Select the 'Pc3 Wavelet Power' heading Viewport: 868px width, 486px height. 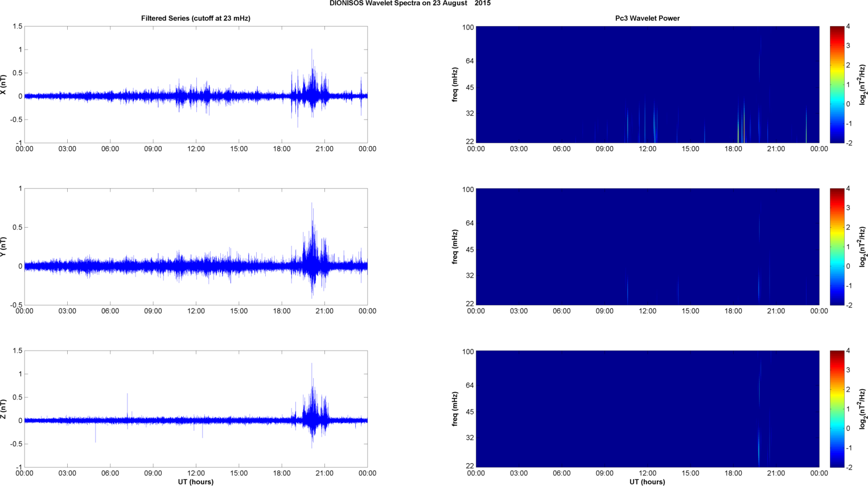click(647, 18)
